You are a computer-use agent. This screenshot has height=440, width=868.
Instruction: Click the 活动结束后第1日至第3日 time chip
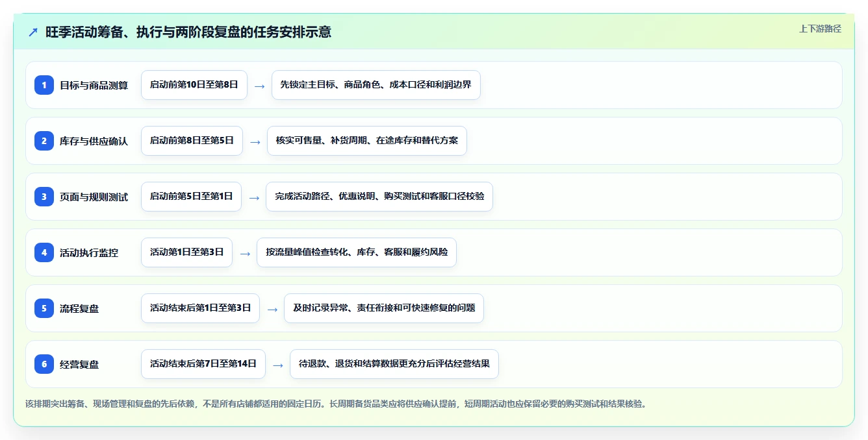[200, 308]
